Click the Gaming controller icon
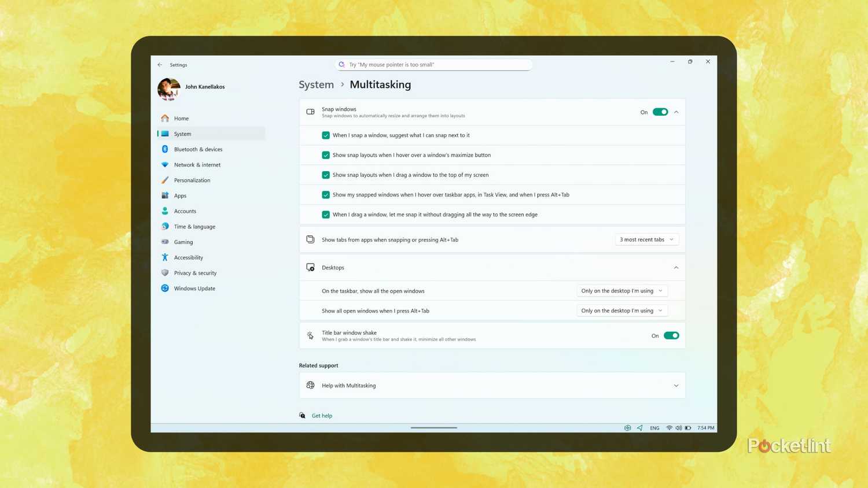This screenshot has width=868, height=488. coord(165,242)
